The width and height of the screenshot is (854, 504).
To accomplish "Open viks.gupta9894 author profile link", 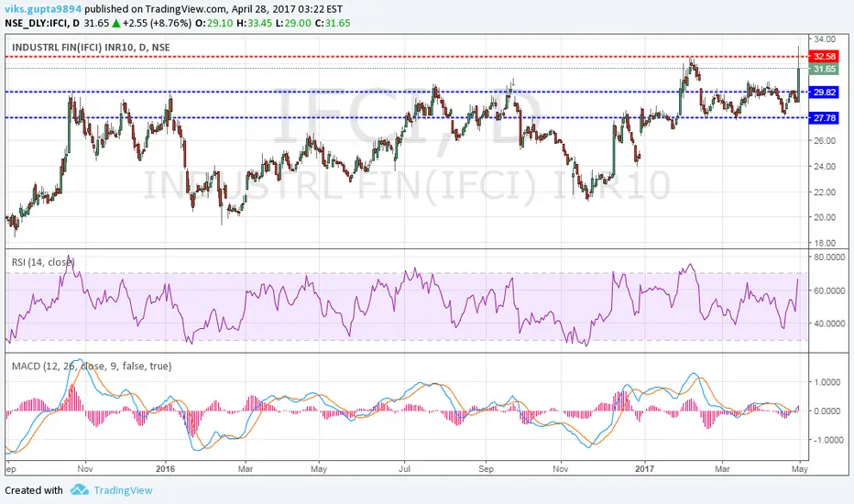I will pos(44,9).
